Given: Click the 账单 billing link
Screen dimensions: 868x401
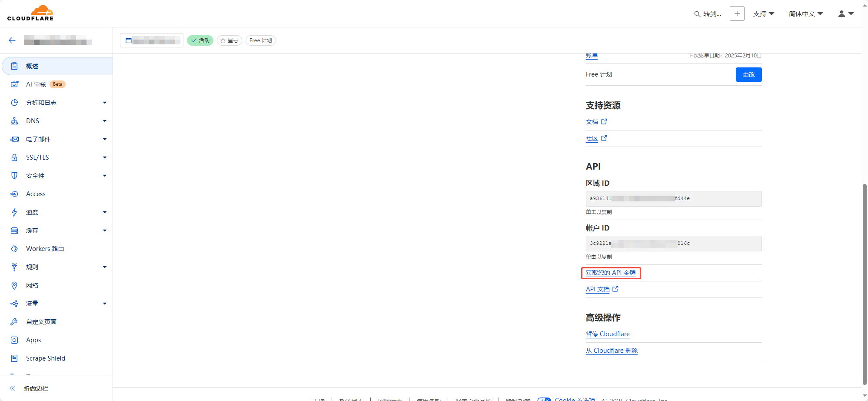Looking at the screenshot, I should [592, 56].
